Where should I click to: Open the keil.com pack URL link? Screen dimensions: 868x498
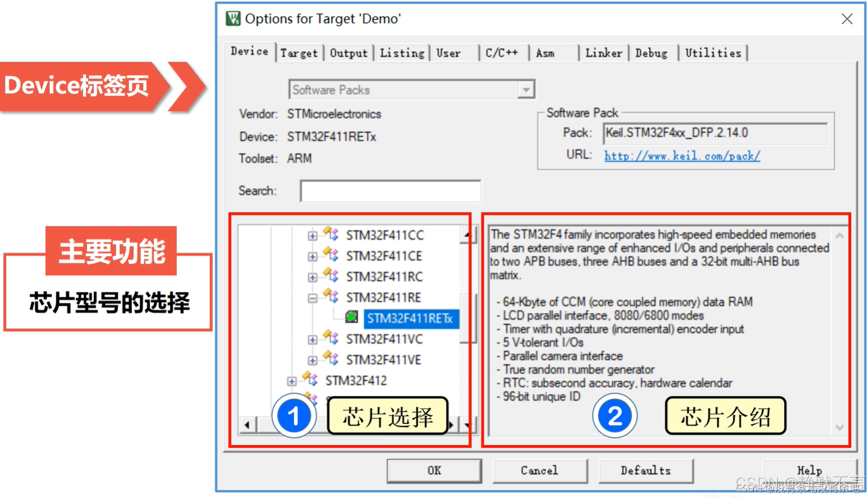681,155
